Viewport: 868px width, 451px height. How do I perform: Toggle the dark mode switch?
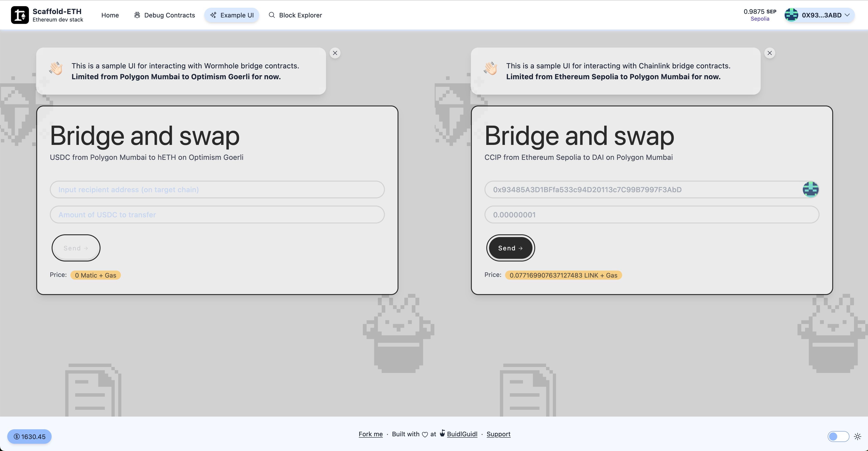[x=838, y=437]
